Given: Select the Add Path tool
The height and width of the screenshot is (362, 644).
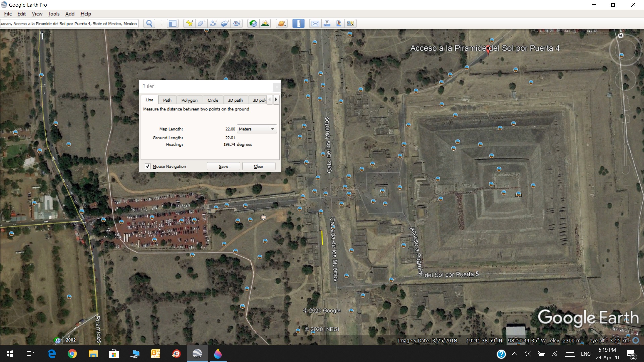Looking at the screenshot, I should click(x=213, y=23).
